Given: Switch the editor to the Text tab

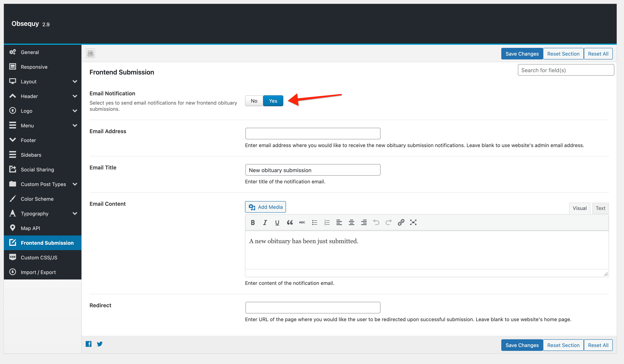Looking at the screenshot, I should click(600, 208).
